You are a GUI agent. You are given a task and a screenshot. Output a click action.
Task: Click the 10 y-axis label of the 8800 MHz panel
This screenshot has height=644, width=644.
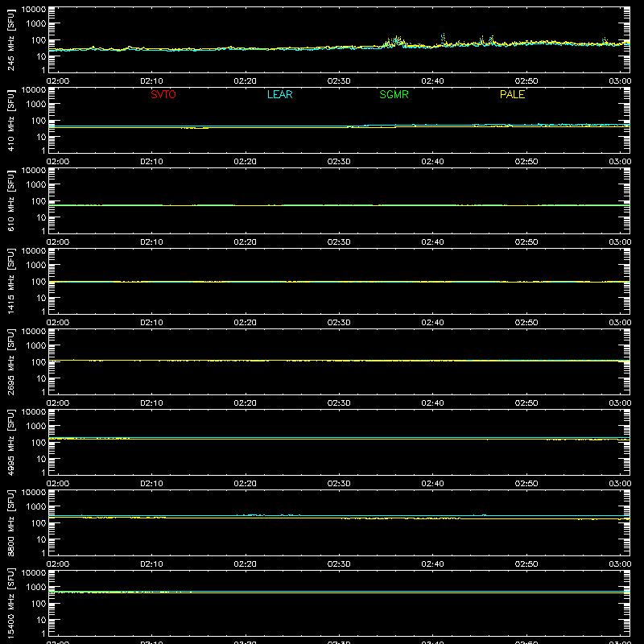click(42, 539)
